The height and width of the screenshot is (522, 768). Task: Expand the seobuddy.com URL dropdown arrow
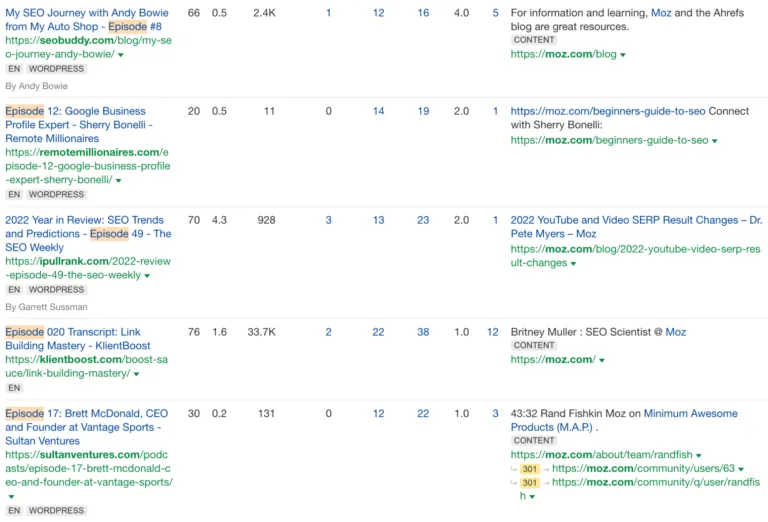(x=120, y=55)
